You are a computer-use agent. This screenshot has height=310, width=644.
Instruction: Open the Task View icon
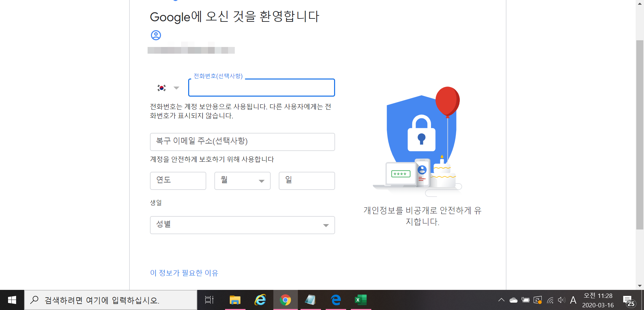click(x=209, y=300)
